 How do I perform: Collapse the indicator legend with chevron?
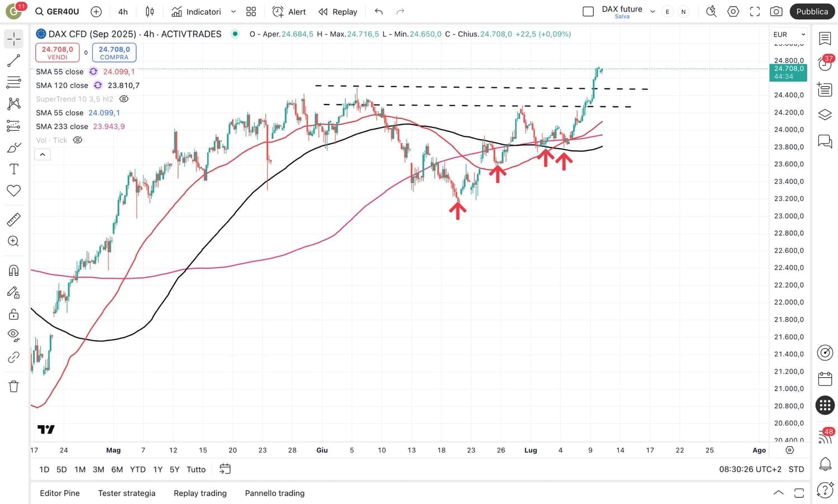(x=42, y=154)
